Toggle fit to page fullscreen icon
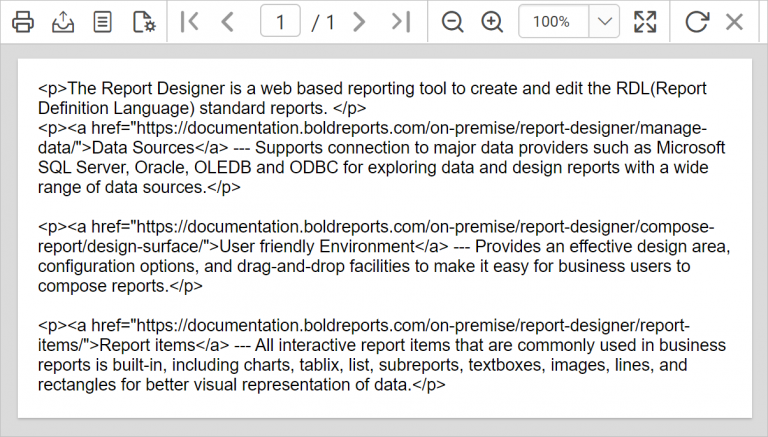 coord(645,22)
